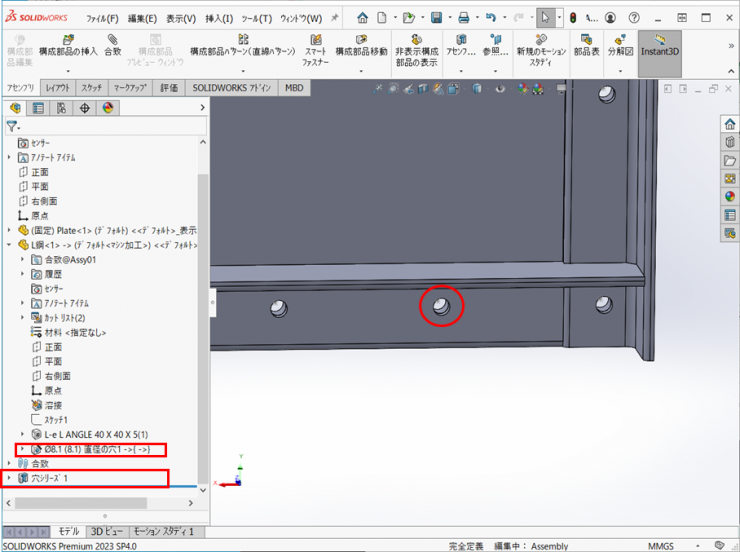
Task: Open the feature tree filter dropdown
Action: pos(13,127)
